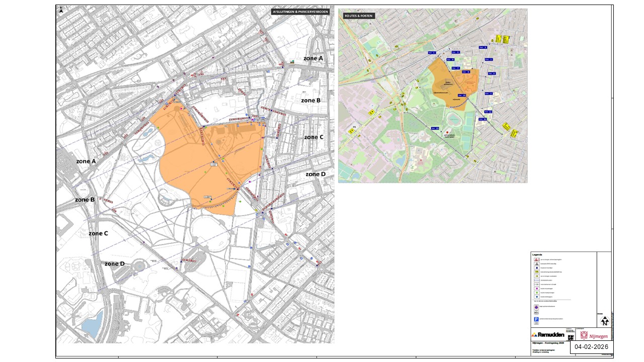Click the compass north symbol in title block
The width and height of the screenshot is (644, 362).
tap(605, 322)
